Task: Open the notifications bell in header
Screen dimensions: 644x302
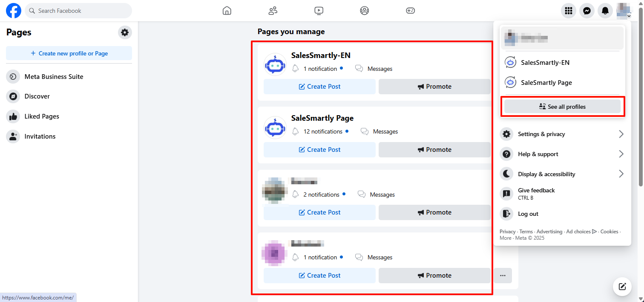Action: [x=605, y=11]
